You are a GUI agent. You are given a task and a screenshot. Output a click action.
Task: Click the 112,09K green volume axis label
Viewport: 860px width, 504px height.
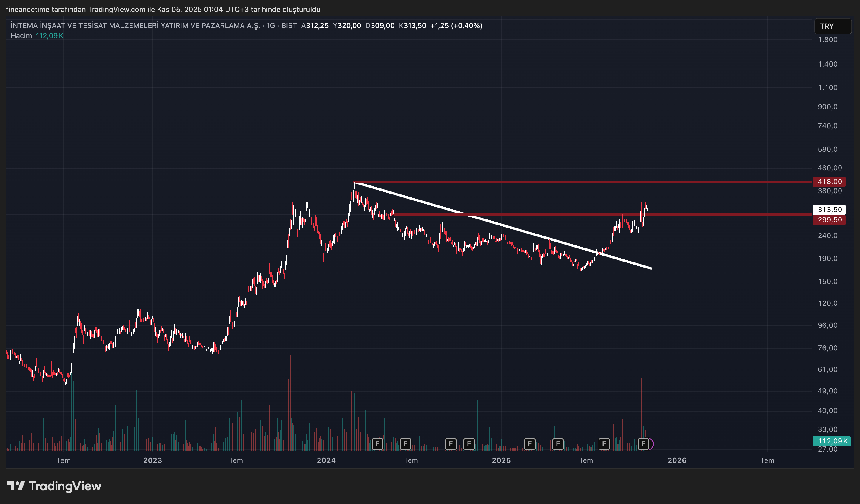pos(832,441)
